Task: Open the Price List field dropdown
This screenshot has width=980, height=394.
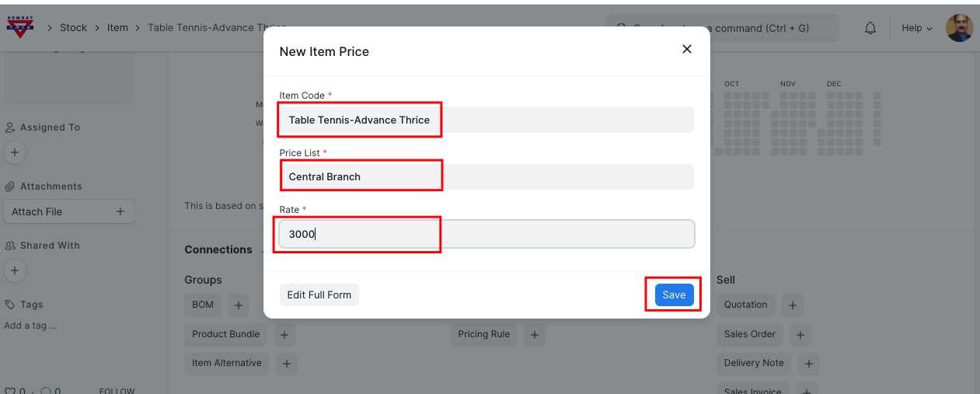Action: point(486,176)
